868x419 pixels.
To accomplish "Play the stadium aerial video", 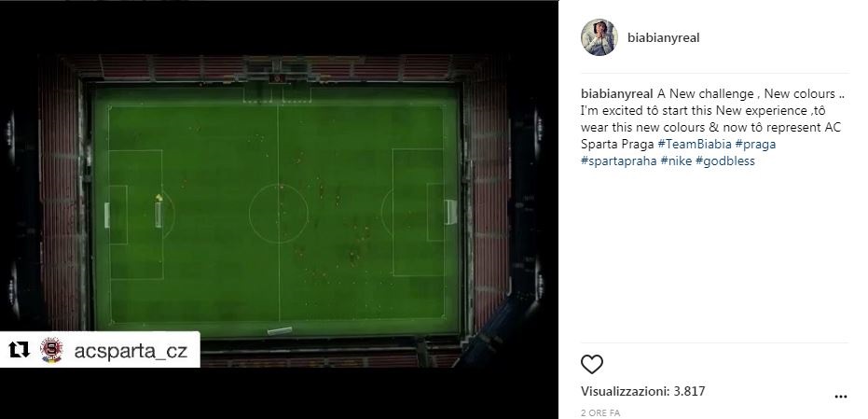I will click(279, 209).
